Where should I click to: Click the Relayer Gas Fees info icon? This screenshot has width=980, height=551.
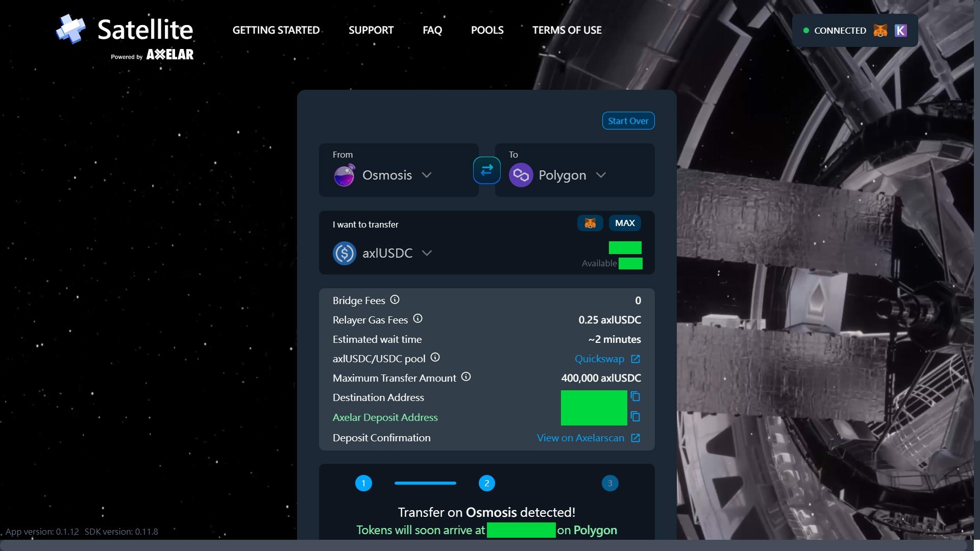tap(418, 319)
